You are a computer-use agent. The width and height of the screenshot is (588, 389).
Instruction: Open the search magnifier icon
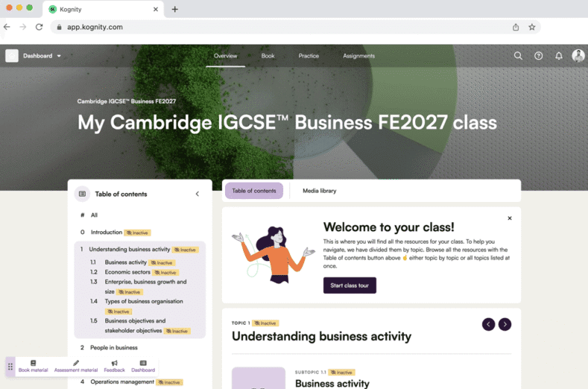(518, 56)
